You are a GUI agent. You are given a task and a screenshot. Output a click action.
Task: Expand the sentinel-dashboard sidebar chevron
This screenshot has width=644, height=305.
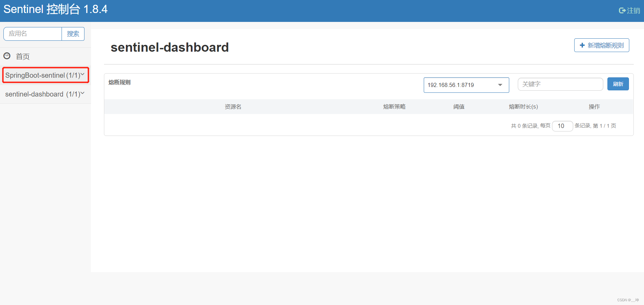coord(82,93)
